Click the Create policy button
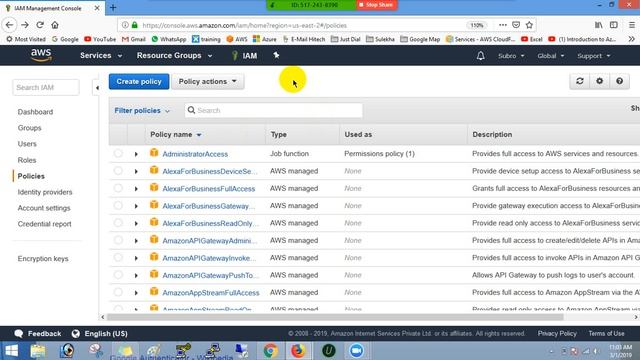This screenshot has width=640, height=360. 139,81
